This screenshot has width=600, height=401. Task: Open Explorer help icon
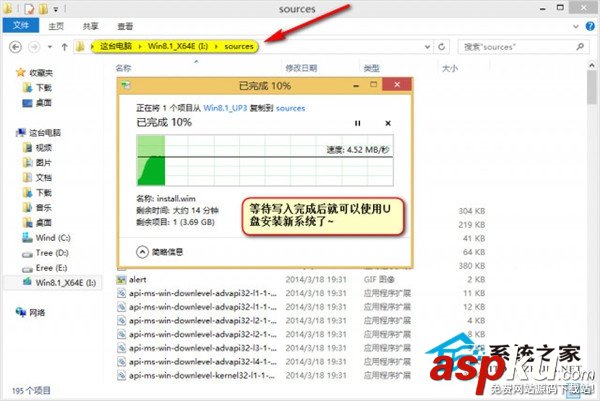coord(590,26)
